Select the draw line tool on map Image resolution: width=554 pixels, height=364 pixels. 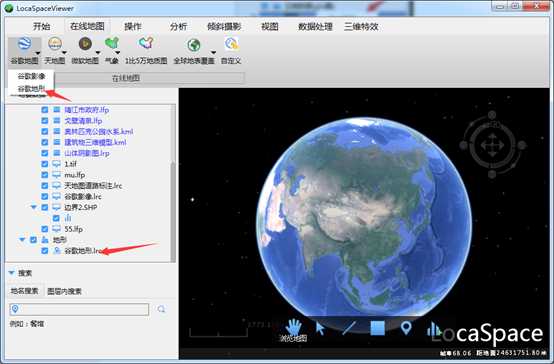pos(349,328)
